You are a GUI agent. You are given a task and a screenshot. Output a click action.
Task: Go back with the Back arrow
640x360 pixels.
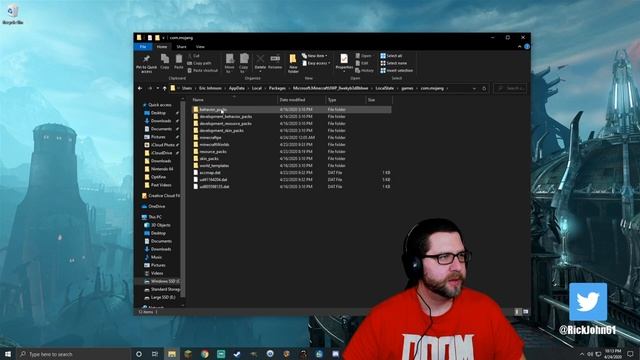pos(140,88)
